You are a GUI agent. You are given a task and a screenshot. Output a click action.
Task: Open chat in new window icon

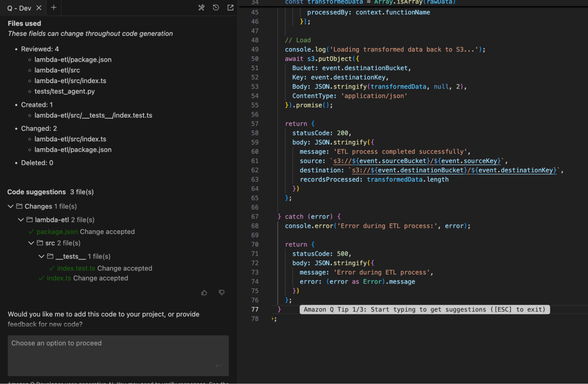click(231, 8)
